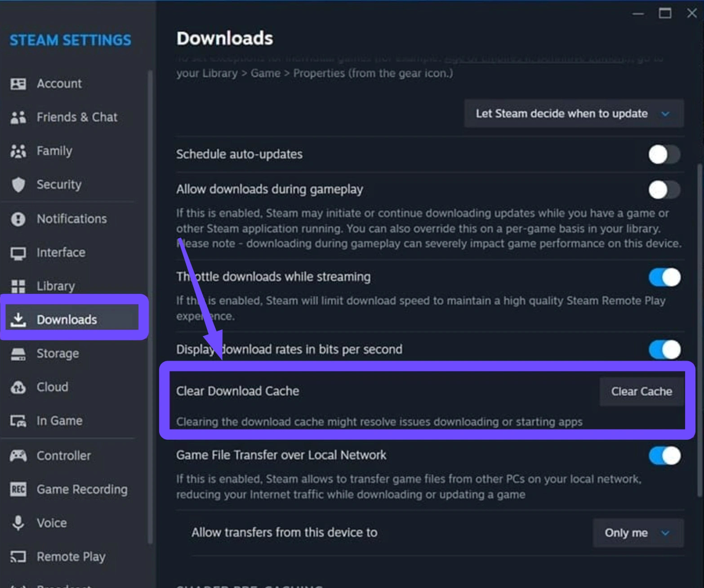Open Library using the grid icon
This screenshot has width=704, height=588.
pyautogui.click(x=18, y=286)
